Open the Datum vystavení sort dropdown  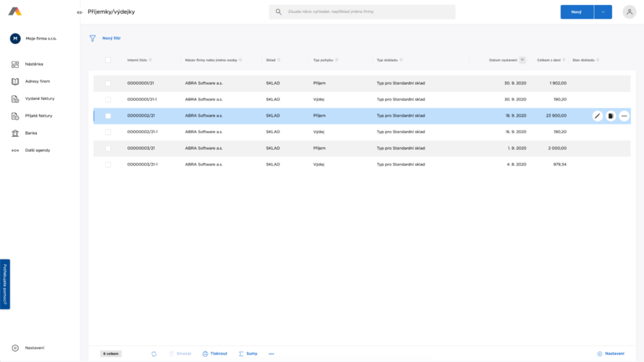point(523,60)
